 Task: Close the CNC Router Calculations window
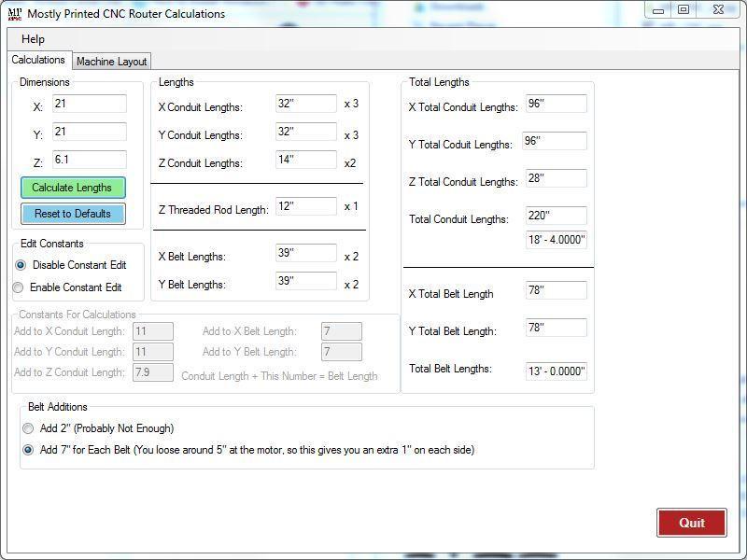(718, 9)
